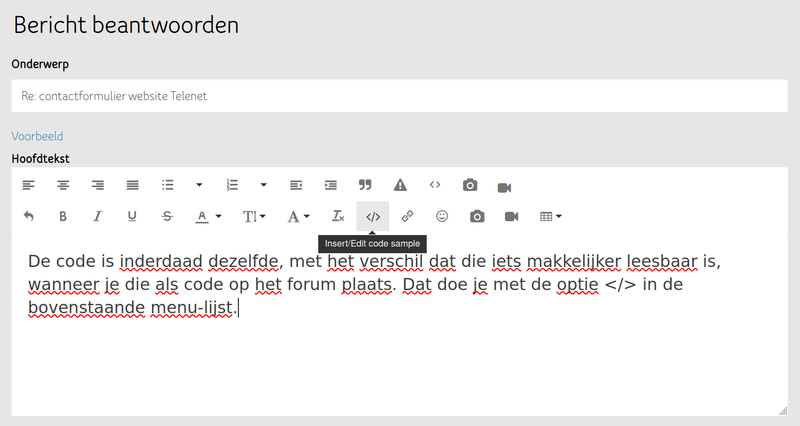This screenshot has height=426, width=800.
Task: Insert a hyperlink
Action: pos(407,216)
